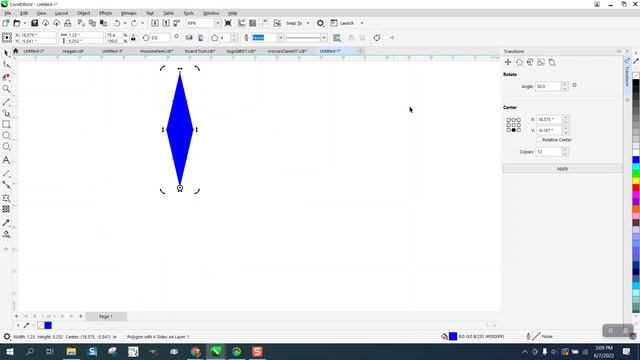Click the Page 1 tab
This screenshot has width=640, height=360.
(106, 316)
